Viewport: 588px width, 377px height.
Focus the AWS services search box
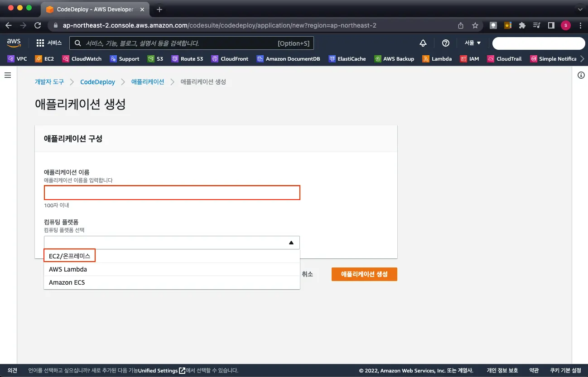[192, 43]
